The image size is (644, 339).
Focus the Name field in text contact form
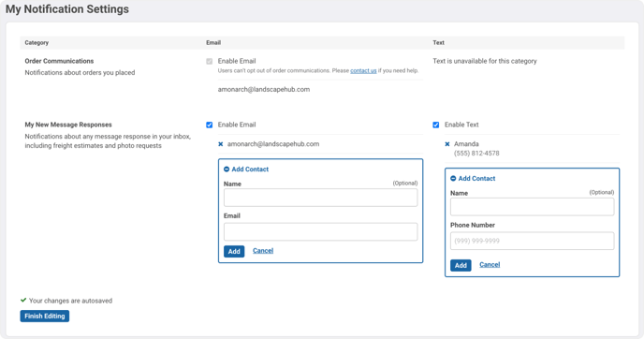pos(533,207)
